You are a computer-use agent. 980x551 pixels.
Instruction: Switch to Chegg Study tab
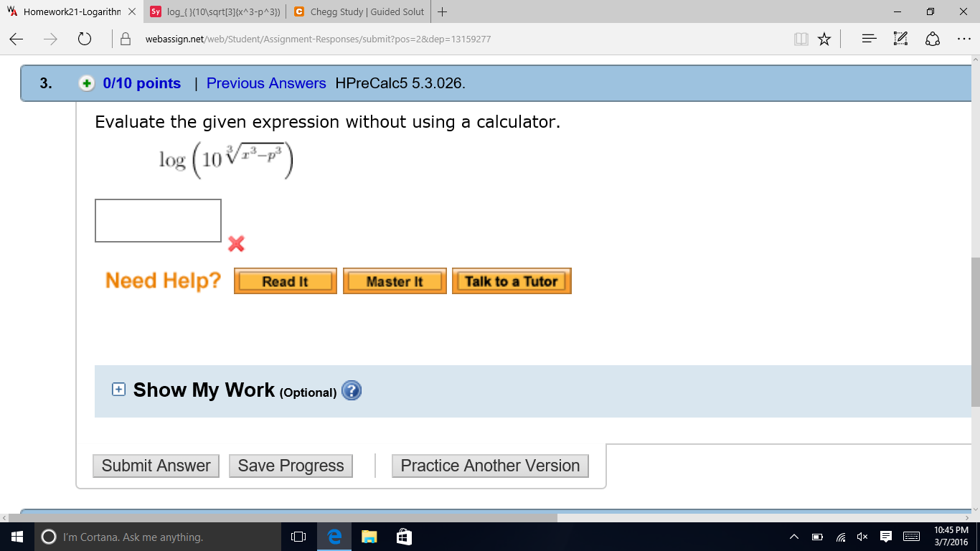click(x=358, y=11)
